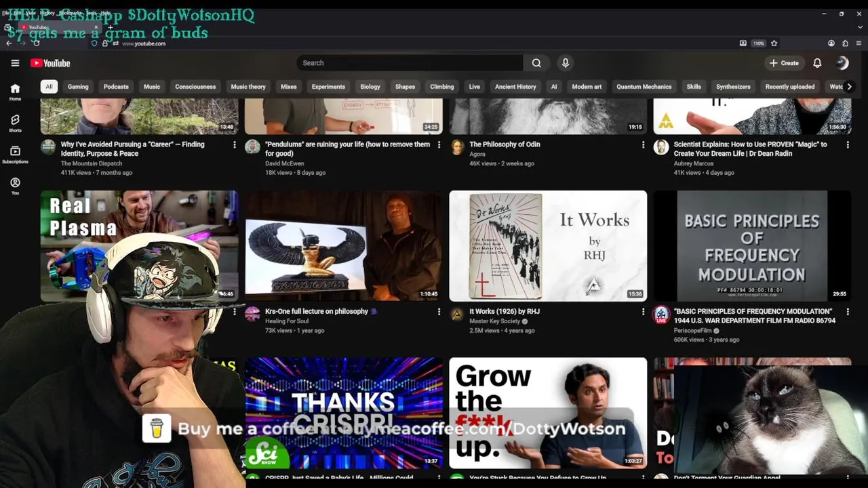Open the David McEwen channel avatar

pos(252,147)
